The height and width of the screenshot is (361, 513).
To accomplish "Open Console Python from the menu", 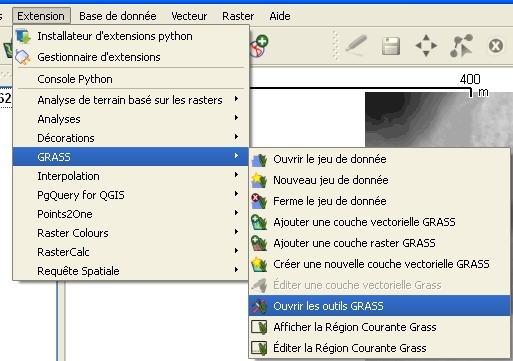I will 131,79.
